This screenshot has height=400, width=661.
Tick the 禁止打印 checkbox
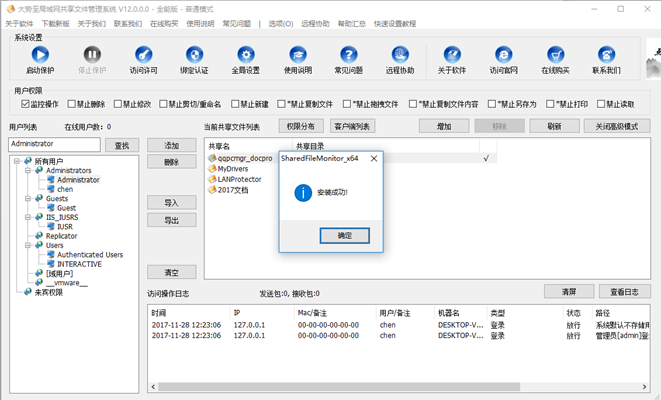click(552, 104)
